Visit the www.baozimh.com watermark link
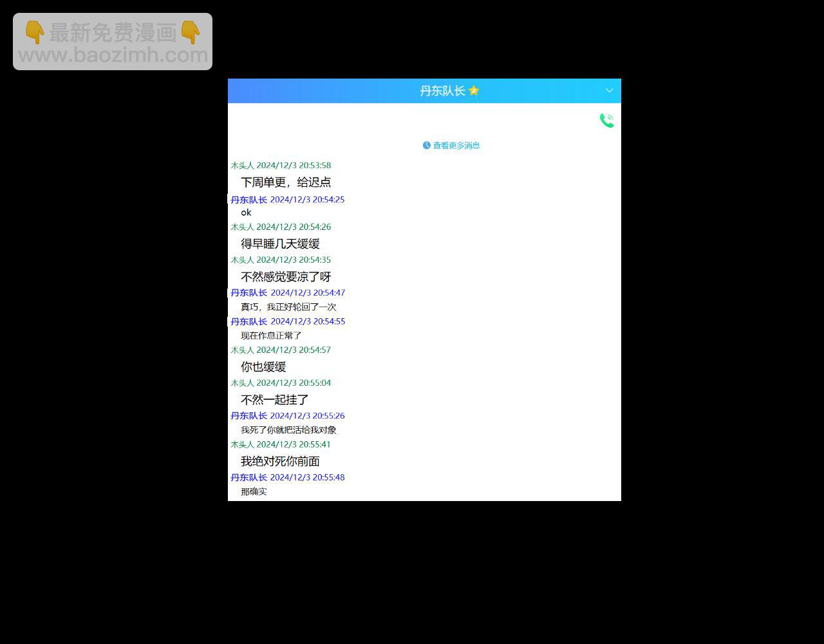824x644 pixels. 112,55
